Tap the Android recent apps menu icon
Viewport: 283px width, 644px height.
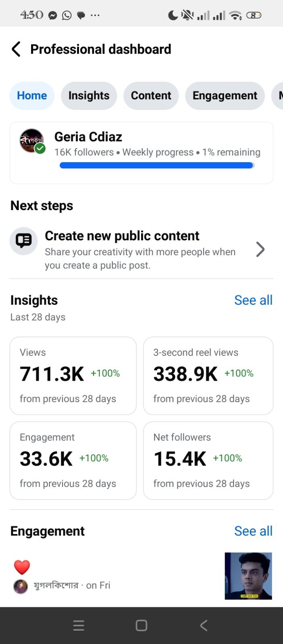tap(79, 625)
